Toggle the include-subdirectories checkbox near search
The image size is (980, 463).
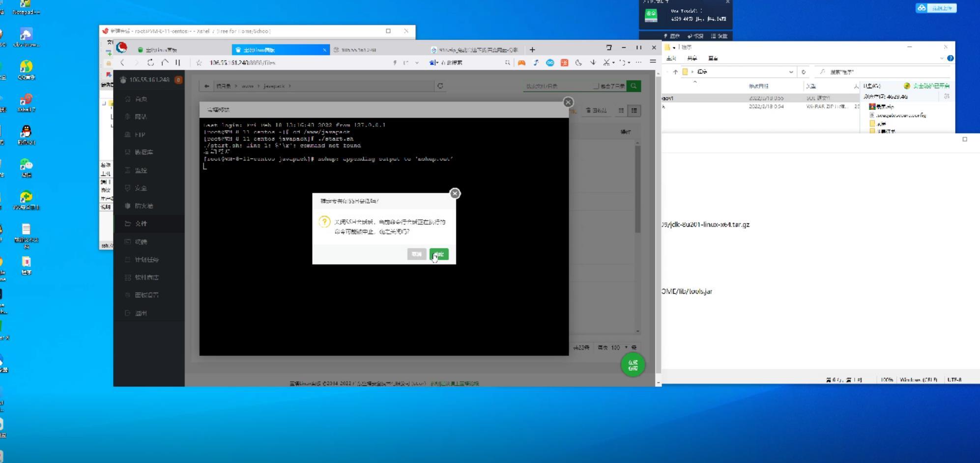[x=596, y=86]
